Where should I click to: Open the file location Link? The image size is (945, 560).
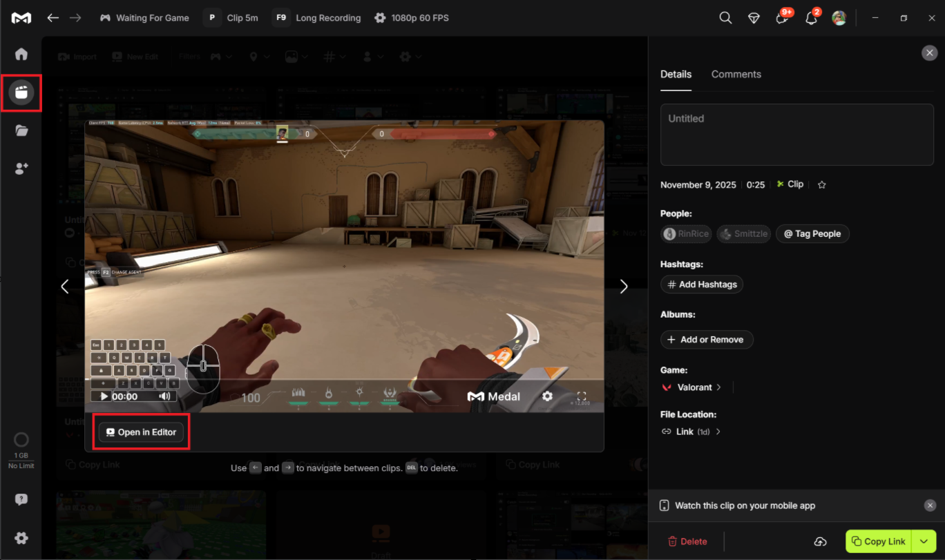pyautogui.click(x=691, y=432)
